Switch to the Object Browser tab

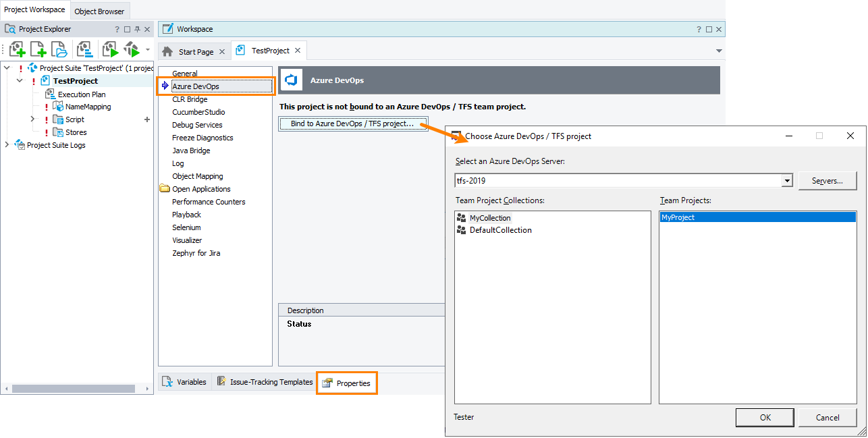(99, 11)
